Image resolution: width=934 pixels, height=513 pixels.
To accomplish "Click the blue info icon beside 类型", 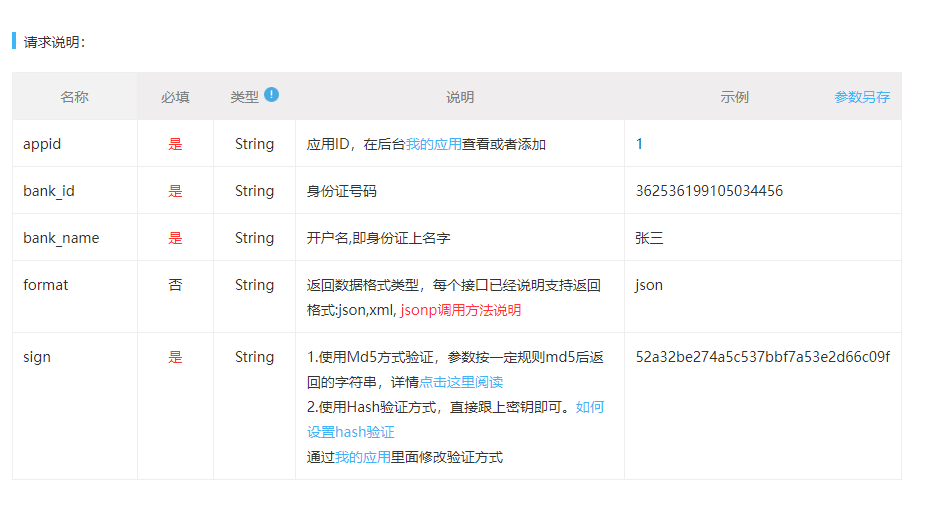I will (x=272, y=95).
